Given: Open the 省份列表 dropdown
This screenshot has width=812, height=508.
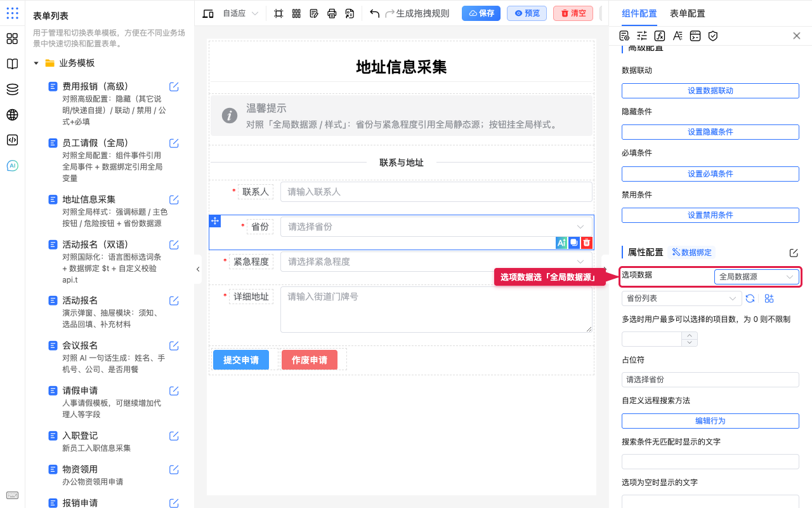Looking at the screenshot, I should point(682,298).
